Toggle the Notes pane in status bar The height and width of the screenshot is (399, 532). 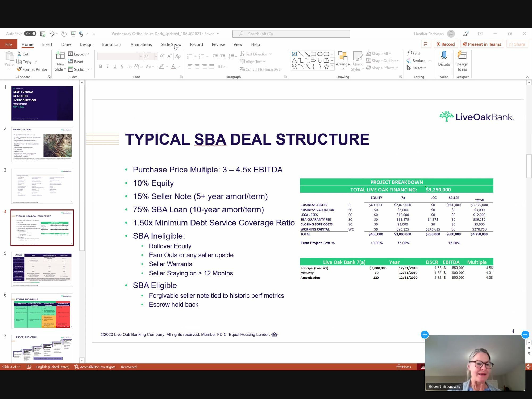404,367
